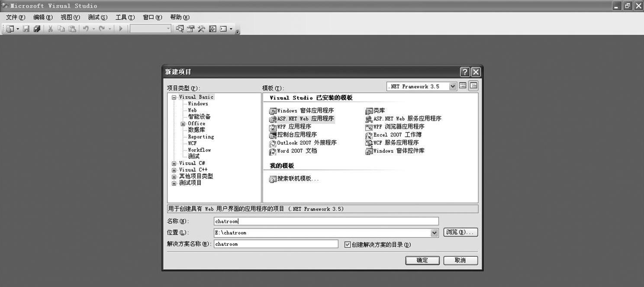Screen dimensions: 644x287
Task: Select 控制台应用程序 template
Action: [293, 135]
